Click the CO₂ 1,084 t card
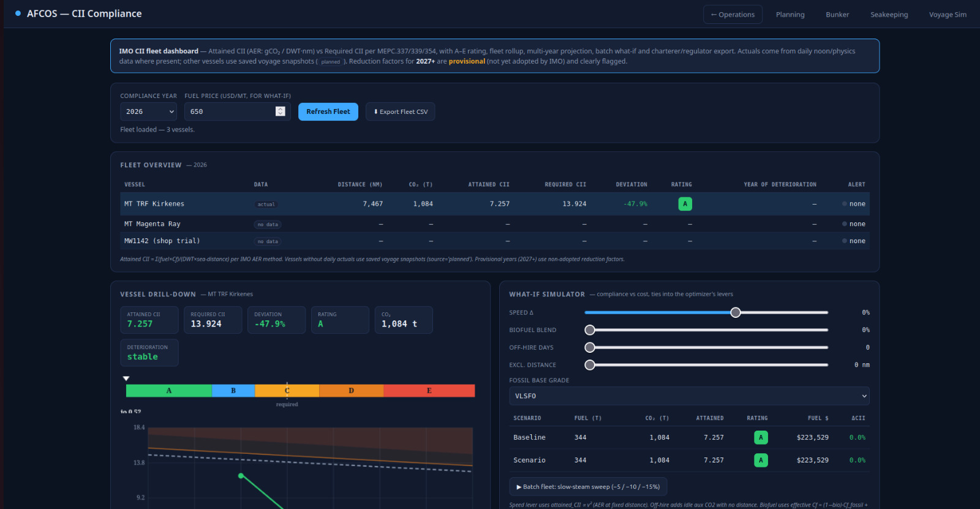Image resolution: width=980 pixels, height=509 pixels. click(x=404, y=320)
